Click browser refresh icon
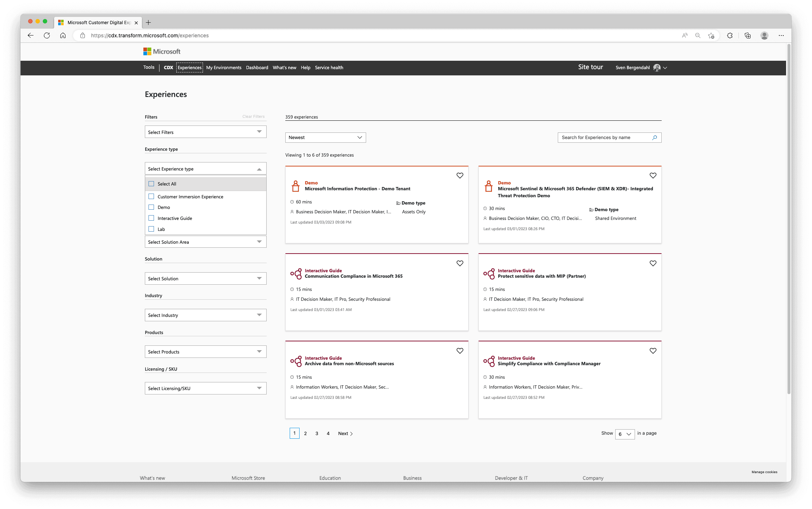The width and height of the screenshot is (812, 509). 47,35
